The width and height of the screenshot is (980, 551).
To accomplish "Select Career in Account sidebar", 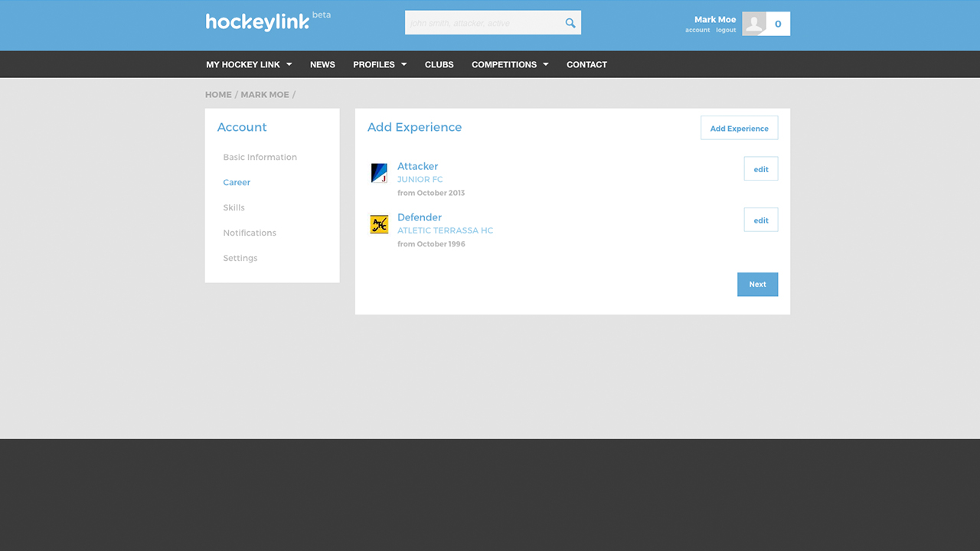I will (237, 182).
